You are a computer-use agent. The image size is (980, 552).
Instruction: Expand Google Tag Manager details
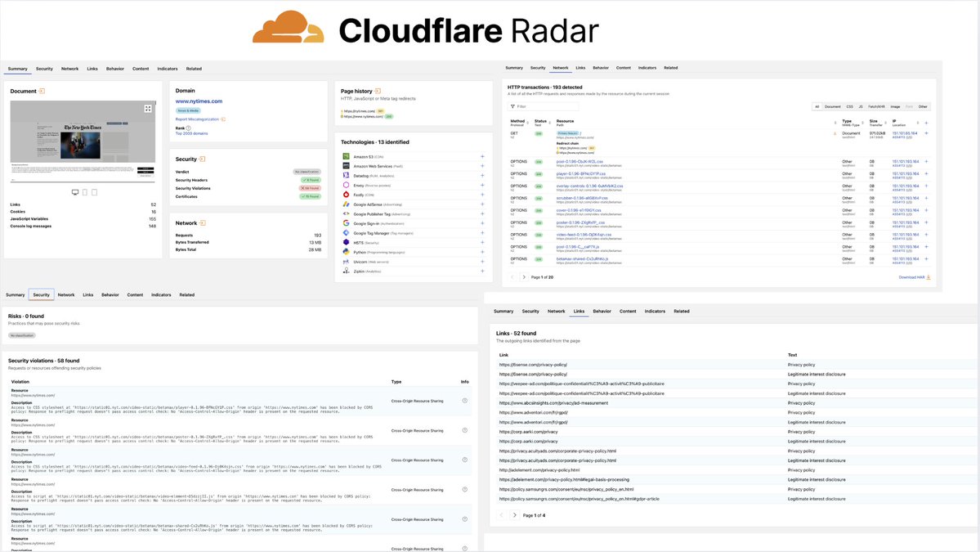coord(482,232)
